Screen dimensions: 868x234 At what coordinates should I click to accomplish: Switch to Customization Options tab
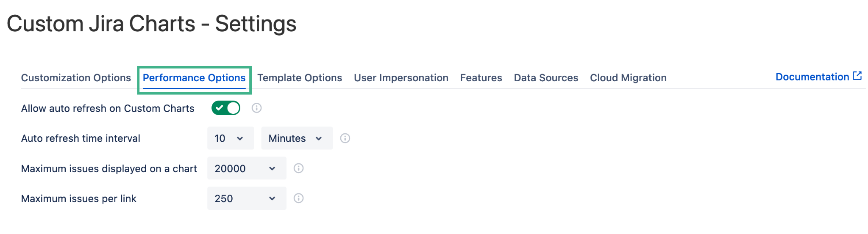tap(76, 78)
